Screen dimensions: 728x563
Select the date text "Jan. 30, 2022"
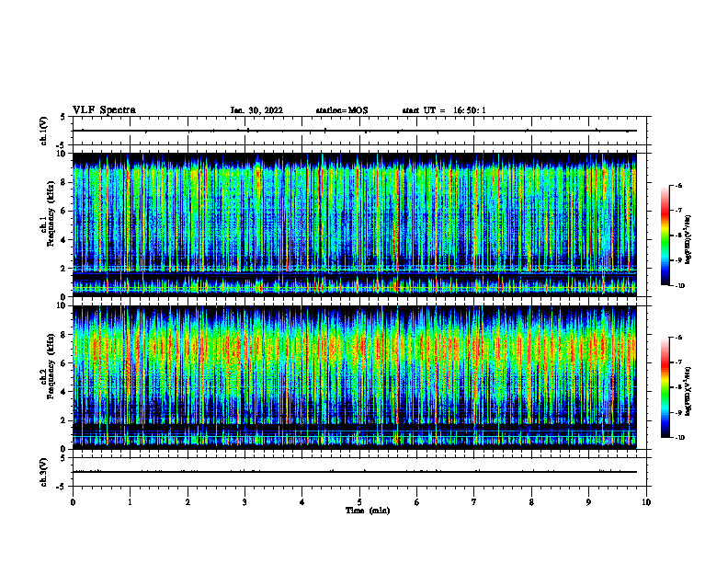[256, 110]
